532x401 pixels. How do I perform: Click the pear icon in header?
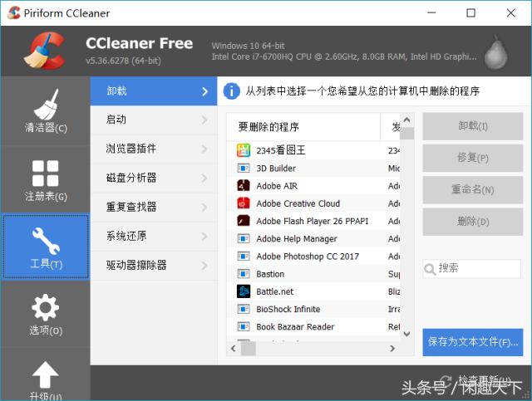pos(495,52)
